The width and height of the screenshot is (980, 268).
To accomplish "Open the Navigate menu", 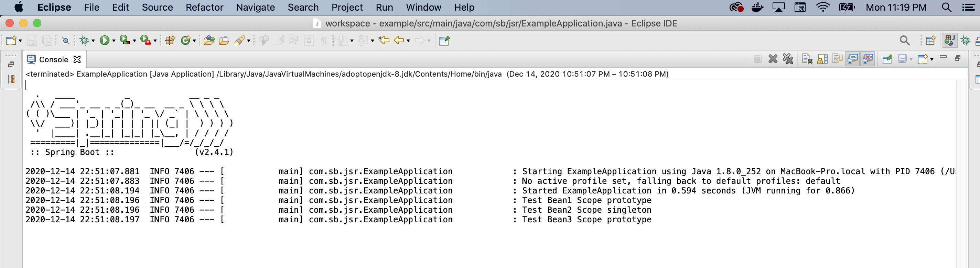I will coord(255,7).
